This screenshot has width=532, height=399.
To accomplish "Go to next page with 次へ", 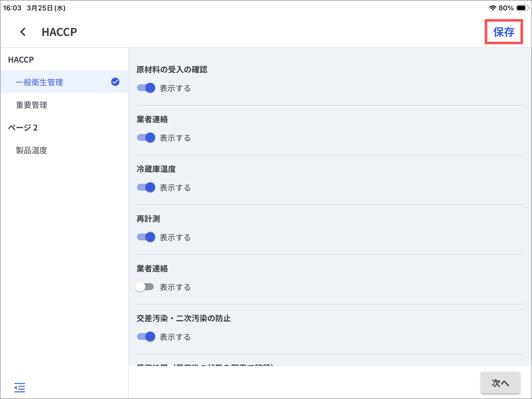I will (x=500, y=383).
